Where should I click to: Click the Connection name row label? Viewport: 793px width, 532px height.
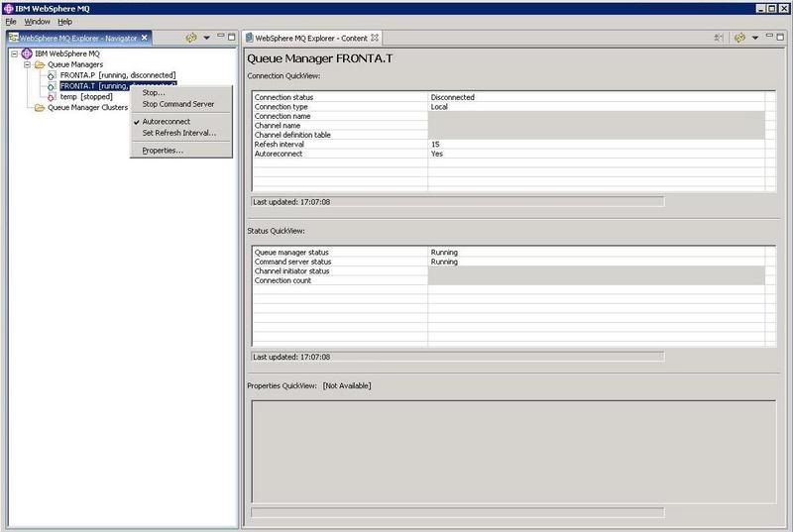pos(283,116)
